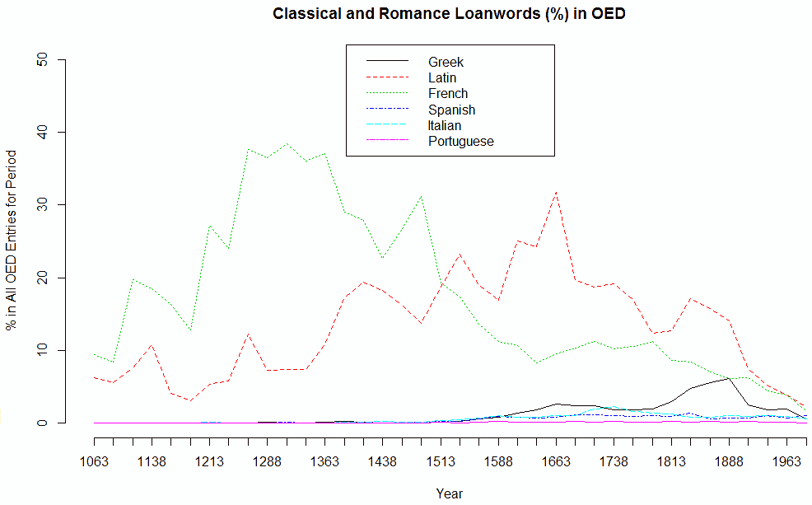Click the 'Year' x-axis title
Viewport: 812px width, 505px height.
(449, 494)
